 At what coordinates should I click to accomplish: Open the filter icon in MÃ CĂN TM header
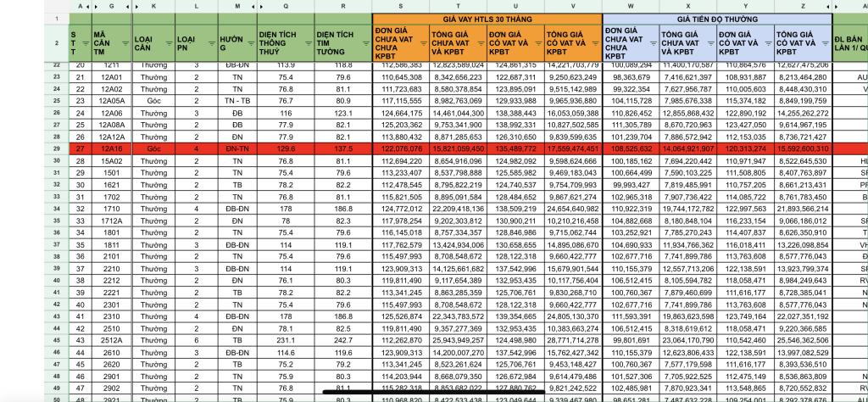125,43
